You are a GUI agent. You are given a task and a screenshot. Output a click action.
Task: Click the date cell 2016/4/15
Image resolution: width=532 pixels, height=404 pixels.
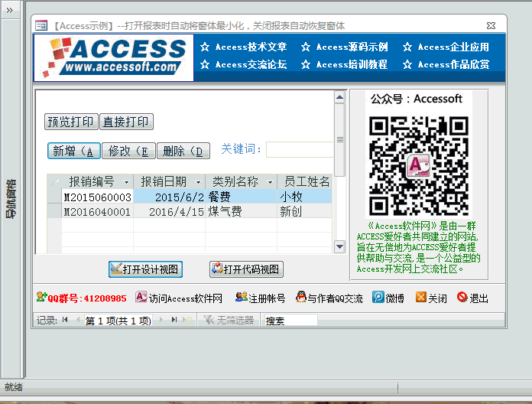pos(169,211)
